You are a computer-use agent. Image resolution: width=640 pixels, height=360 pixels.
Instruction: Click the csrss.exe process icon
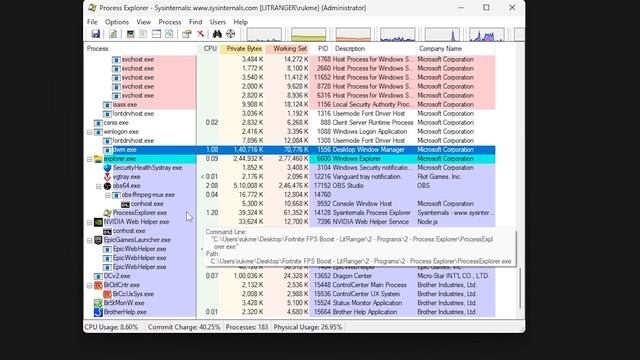point(98,122)
